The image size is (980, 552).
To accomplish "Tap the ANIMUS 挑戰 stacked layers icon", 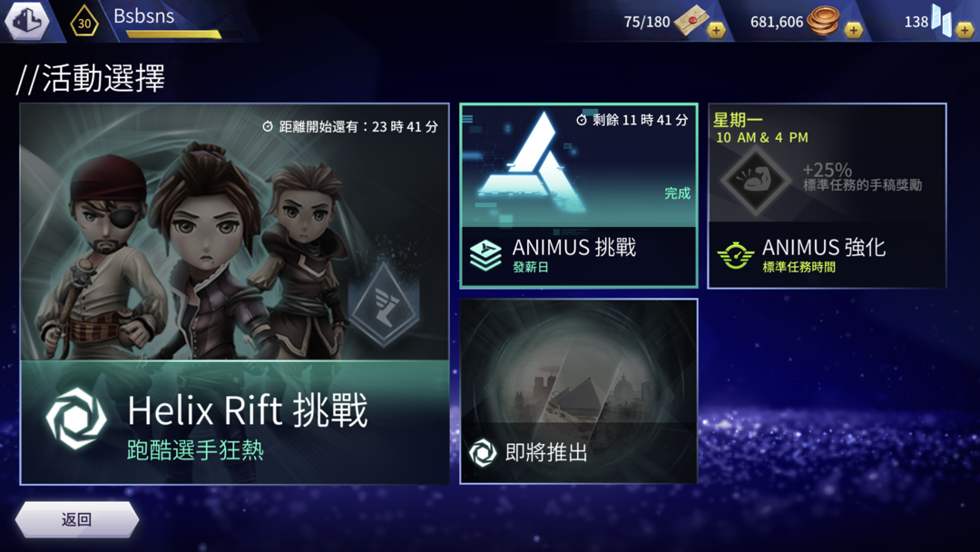I will 485,256.
